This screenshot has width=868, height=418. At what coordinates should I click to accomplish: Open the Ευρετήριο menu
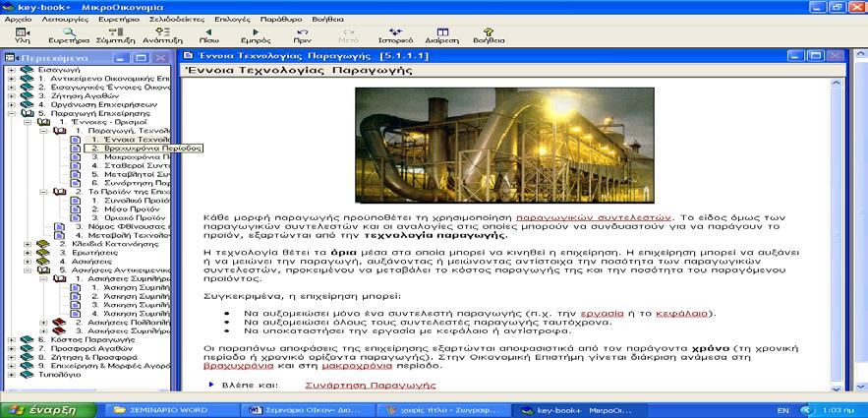[x=119, y=19]
